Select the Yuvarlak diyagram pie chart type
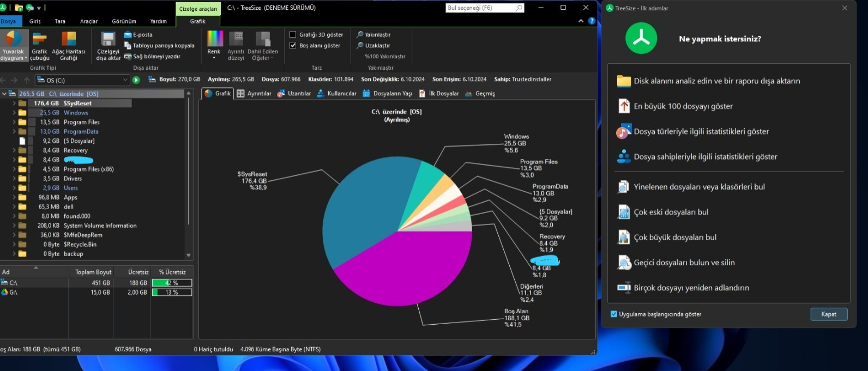The height and width of the screenshot is (371, 868). [x=13, y=45]
